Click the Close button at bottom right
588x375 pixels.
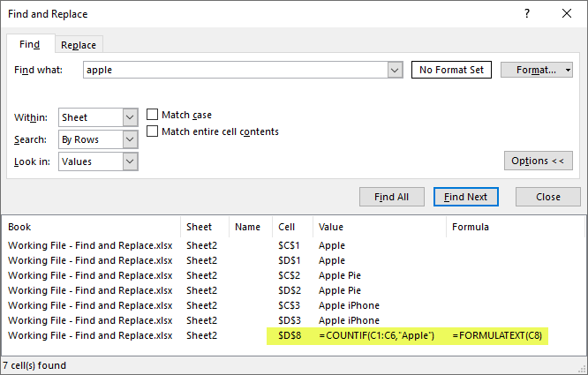[x=547, y=197]
